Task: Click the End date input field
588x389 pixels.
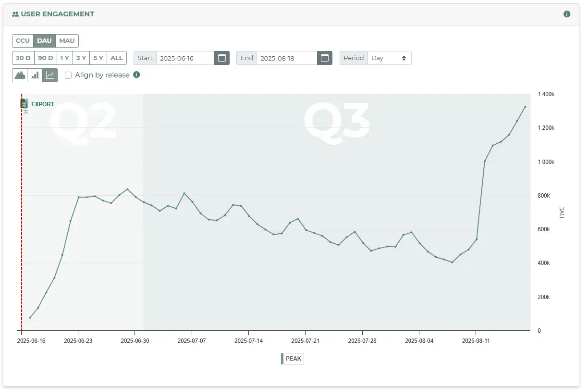Action: pos(287,58)
